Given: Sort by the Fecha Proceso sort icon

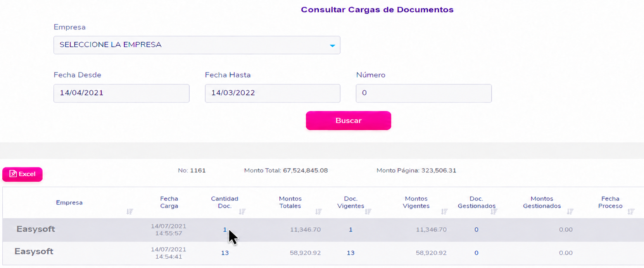Looking at the screenshot, I should pyautogui.click(x=631, y=211).
